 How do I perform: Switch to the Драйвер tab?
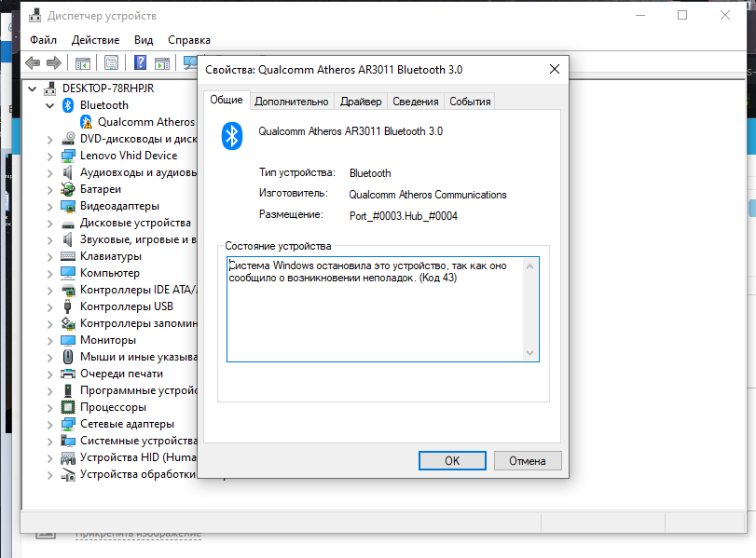[x=361, y=102]
